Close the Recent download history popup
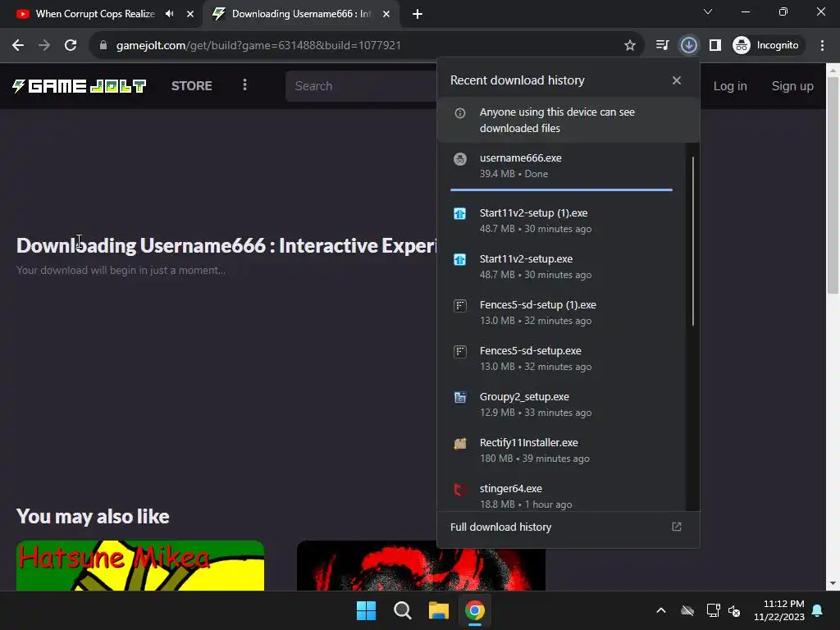The image size is (840, 630). [x=677, y=80]
